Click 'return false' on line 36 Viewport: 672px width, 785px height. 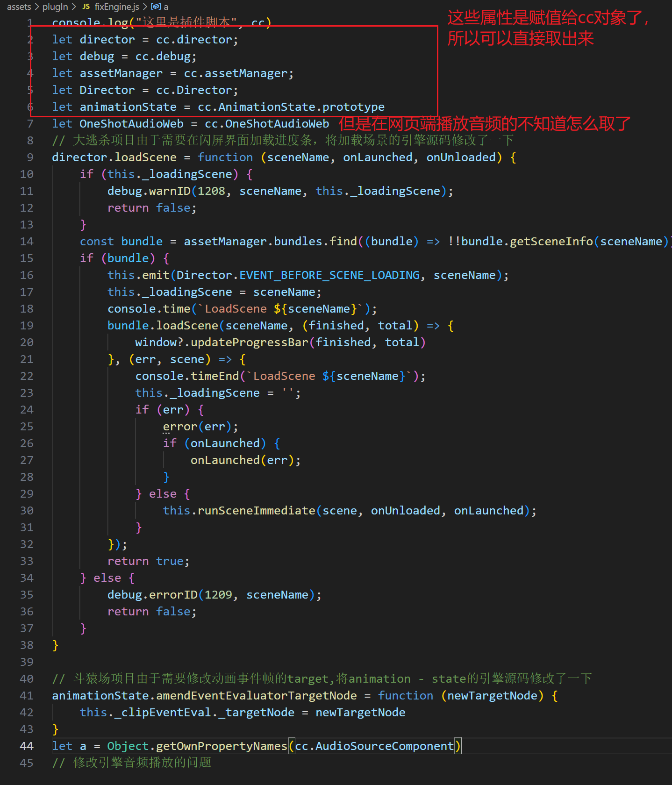(149, 612)
